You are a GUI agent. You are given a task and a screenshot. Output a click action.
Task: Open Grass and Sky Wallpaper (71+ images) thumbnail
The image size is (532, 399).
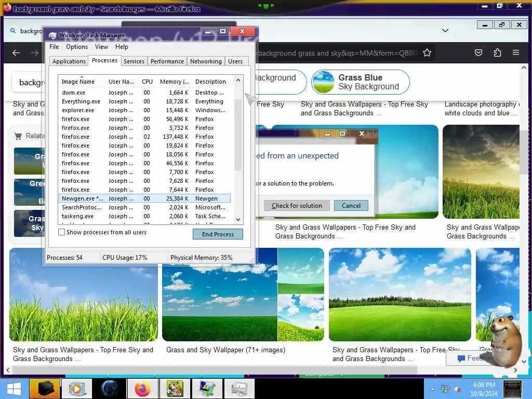[x=243, y=295]
